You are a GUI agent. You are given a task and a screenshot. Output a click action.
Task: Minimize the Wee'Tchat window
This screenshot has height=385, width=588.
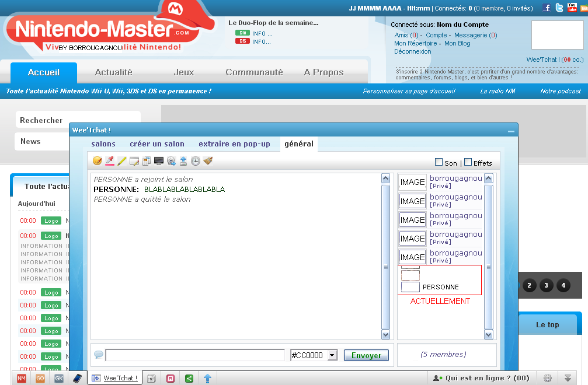pyautogui.click(x=511, y=131)
